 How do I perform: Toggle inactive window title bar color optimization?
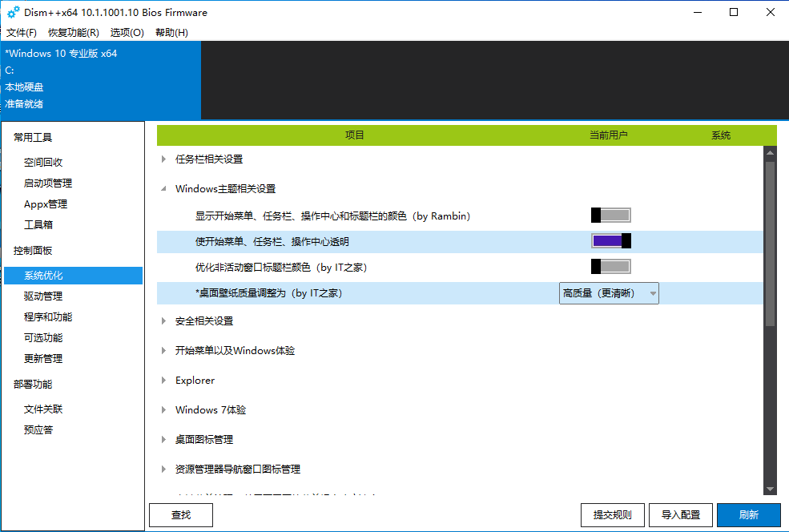point(611,267)
